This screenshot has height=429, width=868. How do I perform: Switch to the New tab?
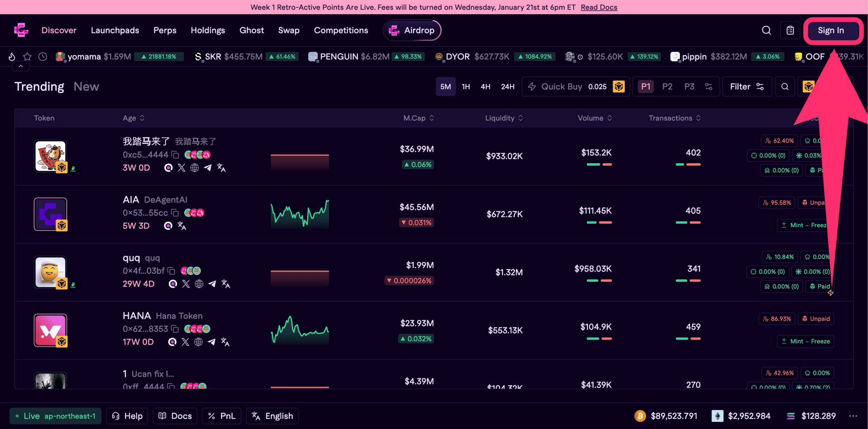click(x=86, y=87)
